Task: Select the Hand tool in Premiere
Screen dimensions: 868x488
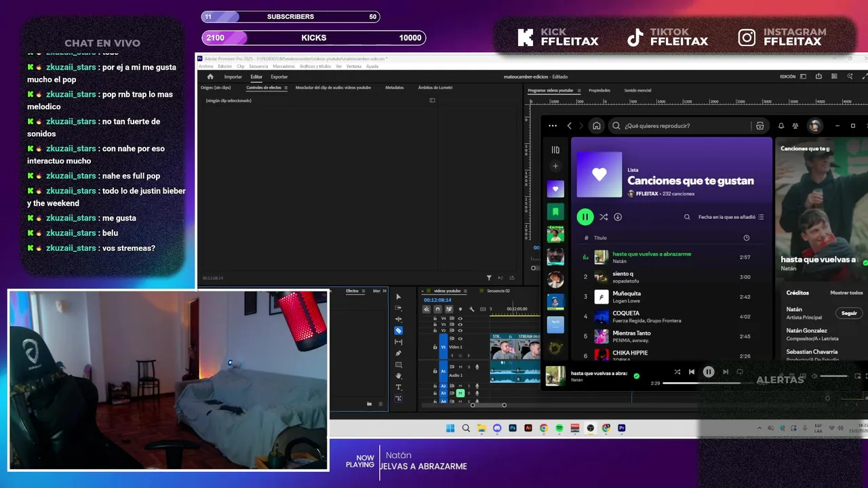Action: [x=399, y=376]
